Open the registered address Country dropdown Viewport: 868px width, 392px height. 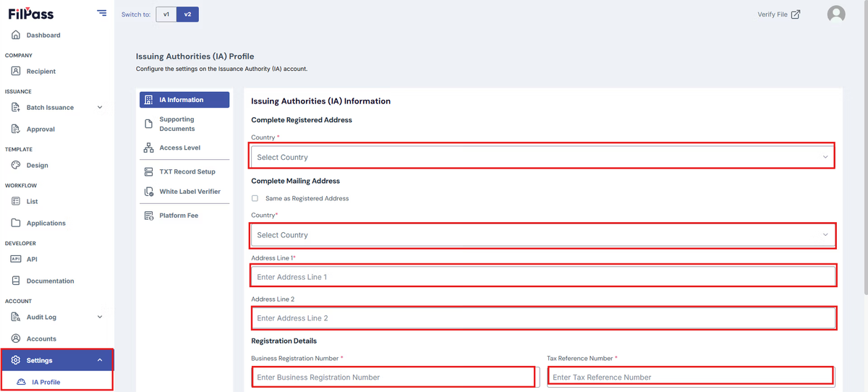click(x=542, y=155)
